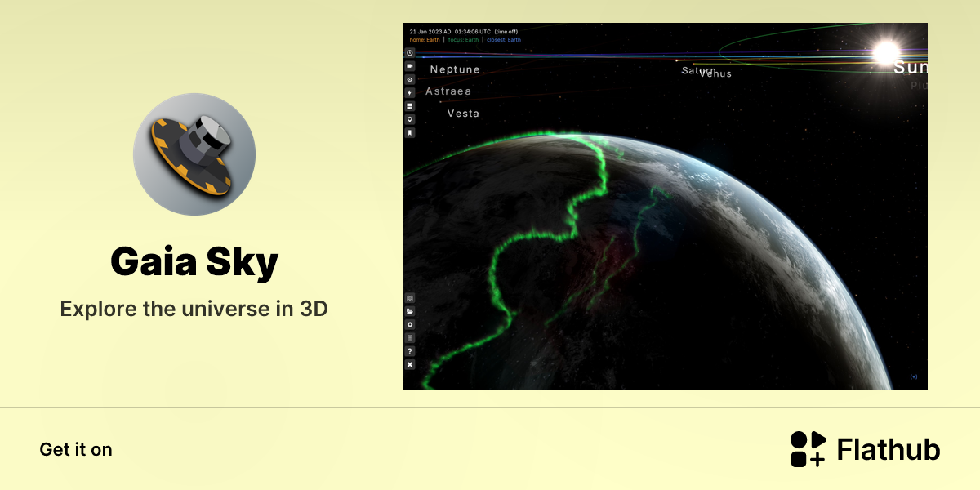
Task: Open the Visibility pane eye icon
Action: [410, 79]
